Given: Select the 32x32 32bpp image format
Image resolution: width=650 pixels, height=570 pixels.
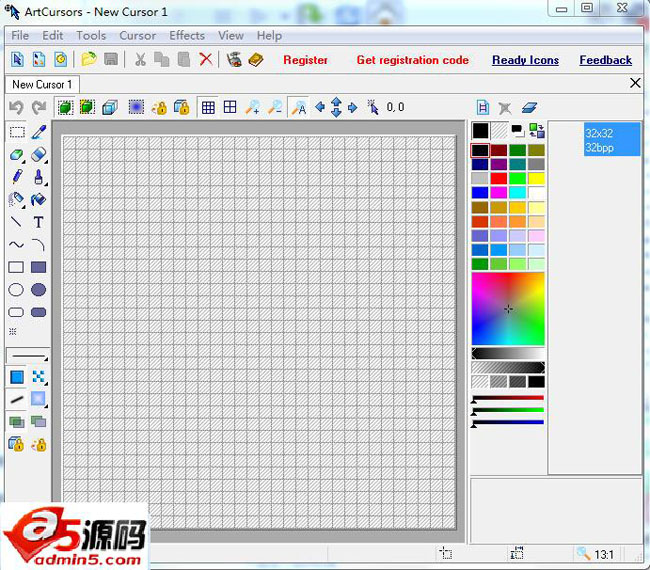Looking at the screenshot, I should [x=612, y=140].
